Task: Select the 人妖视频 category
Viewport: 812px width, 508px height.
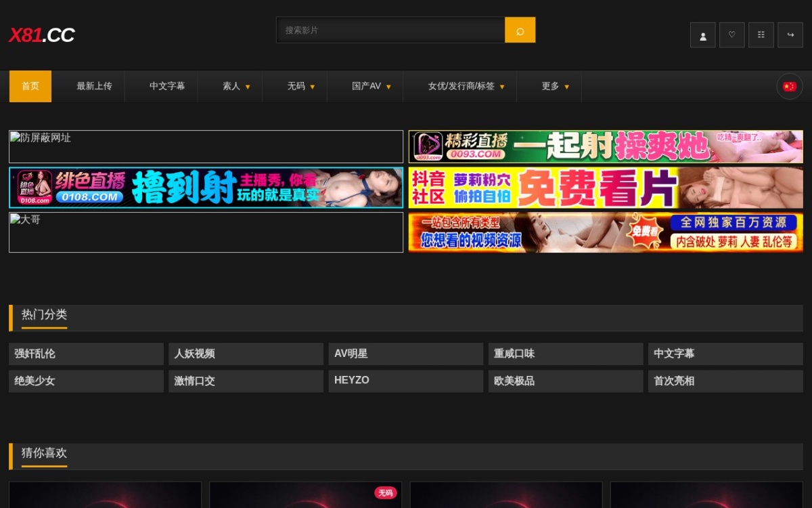Action: 246,354
